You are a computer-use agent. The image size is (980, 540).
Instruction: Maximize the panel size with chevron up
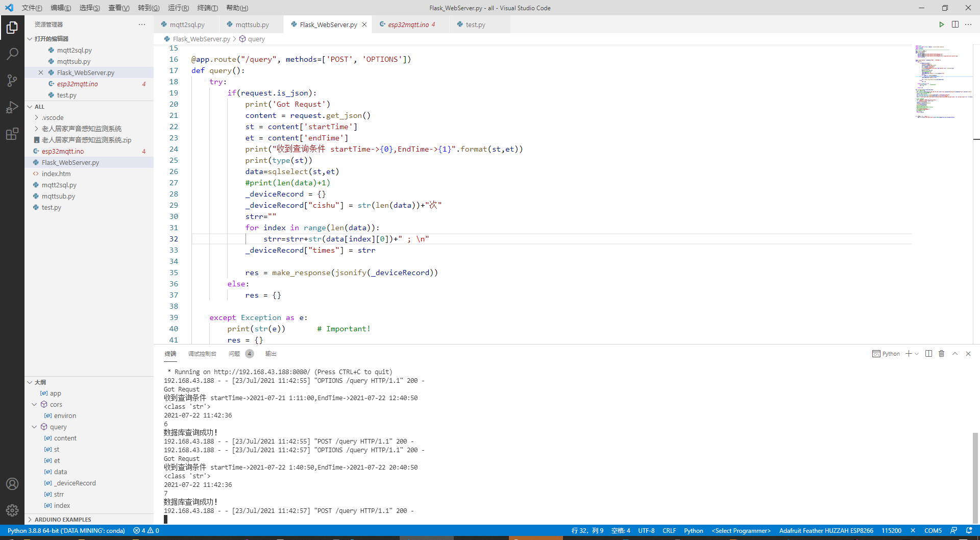(955, 354)
